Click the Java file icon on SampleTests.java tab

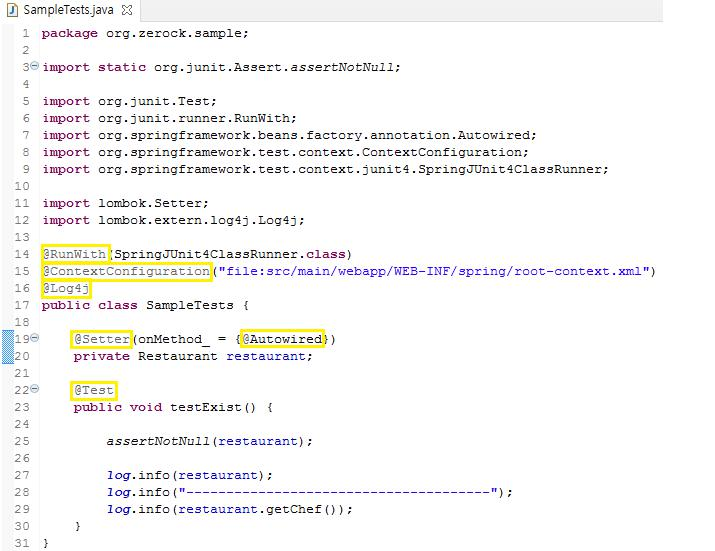pyautogui.click(x=12, y=10)
